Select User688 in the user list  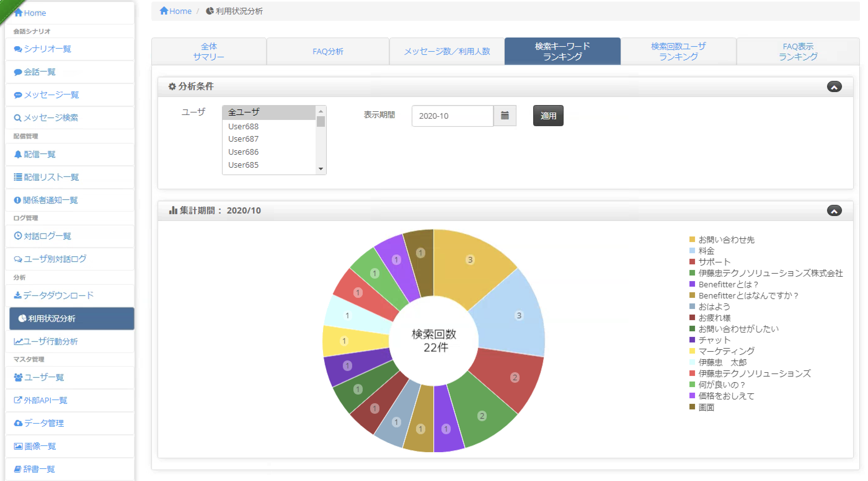click(x=269, y=126)
